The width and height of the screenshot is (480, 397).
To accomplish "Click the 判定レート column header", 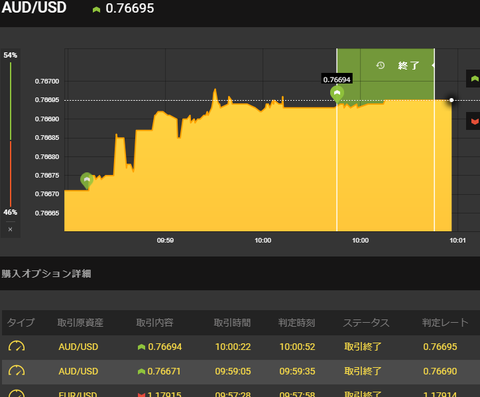I will pos(445,322).
